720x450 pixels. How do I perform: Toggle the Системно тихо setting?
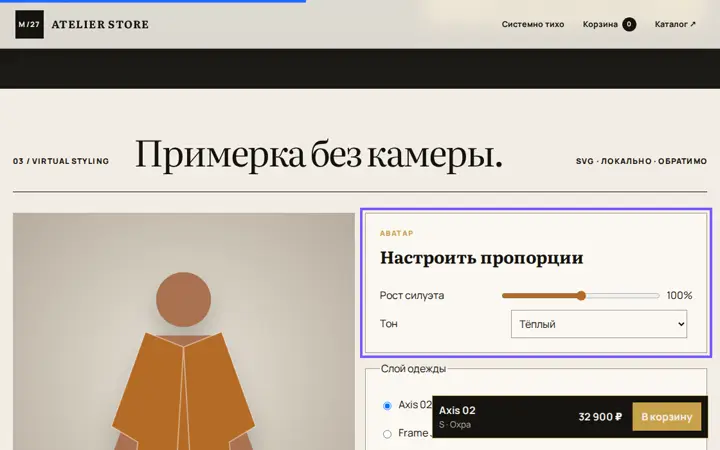tap(533, 24)
